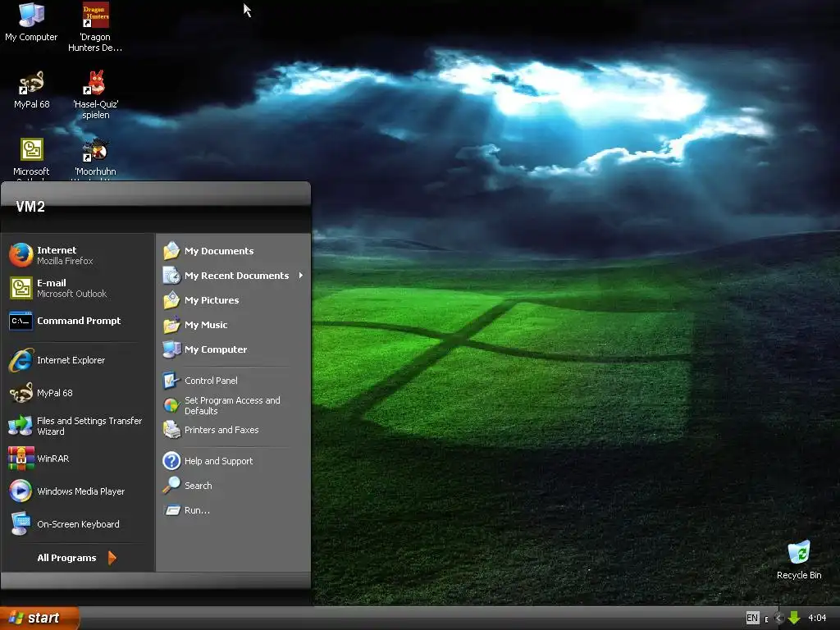Open Help and Support
Screen dimensions: 840x630
click(x=234, y=461)
